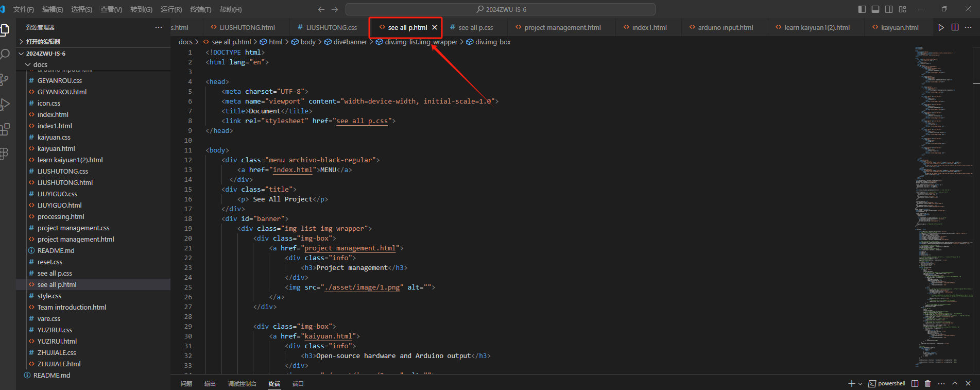The height and width of the screenshot is (390, 980).
Task: Toggle the secondary side bar layout icon
Action: (889, 9)
